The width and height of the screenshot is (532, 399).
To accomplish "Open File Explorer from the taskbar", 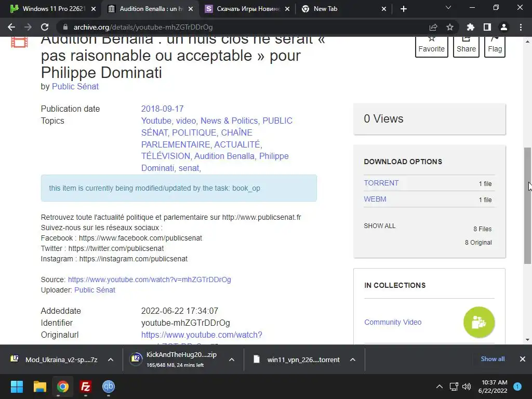I will [39, 387].
